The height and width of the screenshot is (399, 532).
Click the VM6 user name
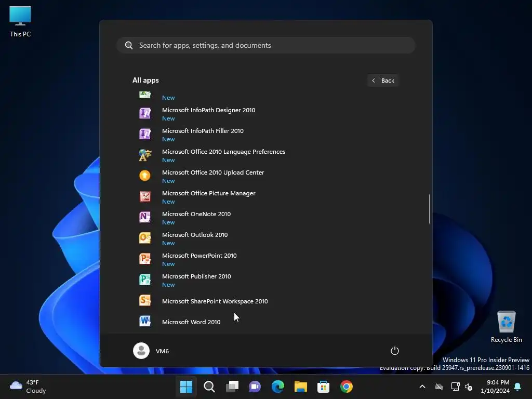click(x=162, y=351)
